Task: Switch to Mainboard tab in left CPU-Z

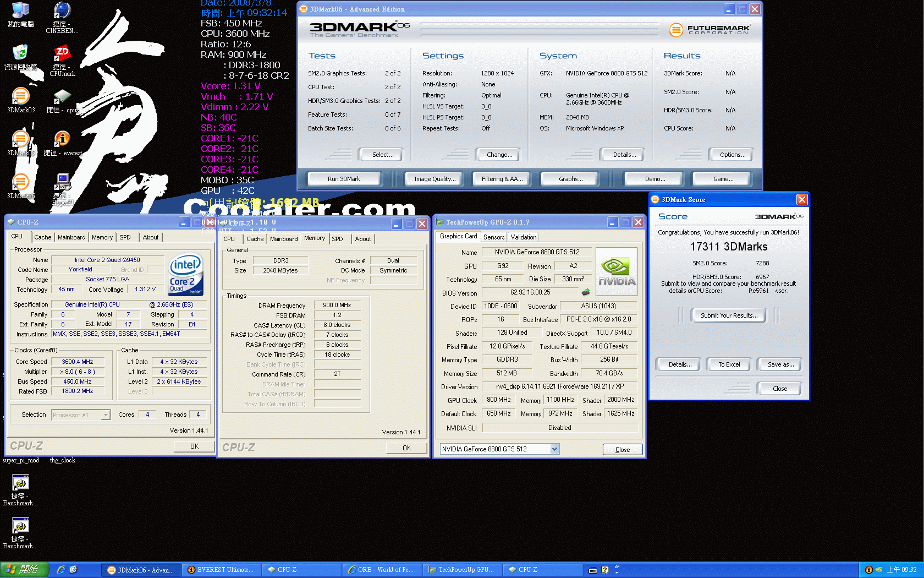Action: click(x=71, y=237)
